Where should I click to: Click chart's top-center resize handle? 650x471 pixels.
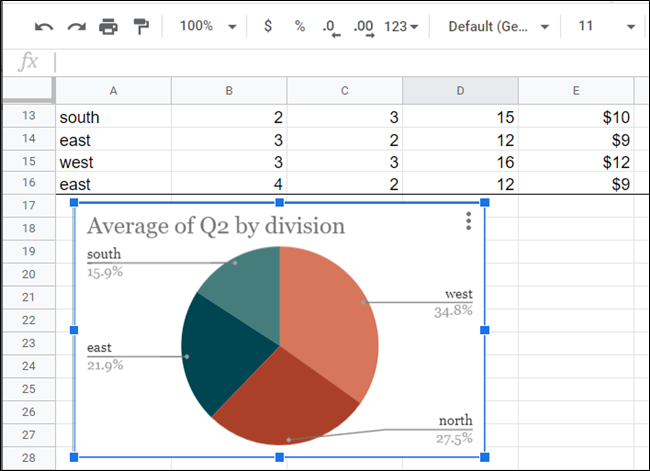point(279,202)
